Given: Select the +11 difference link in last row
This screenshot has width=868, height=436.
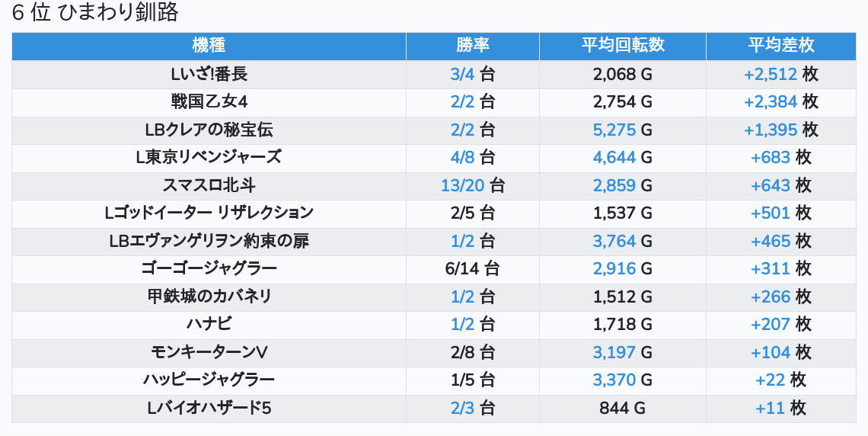Looking at the screenshot, I should [x=770, y=409].
